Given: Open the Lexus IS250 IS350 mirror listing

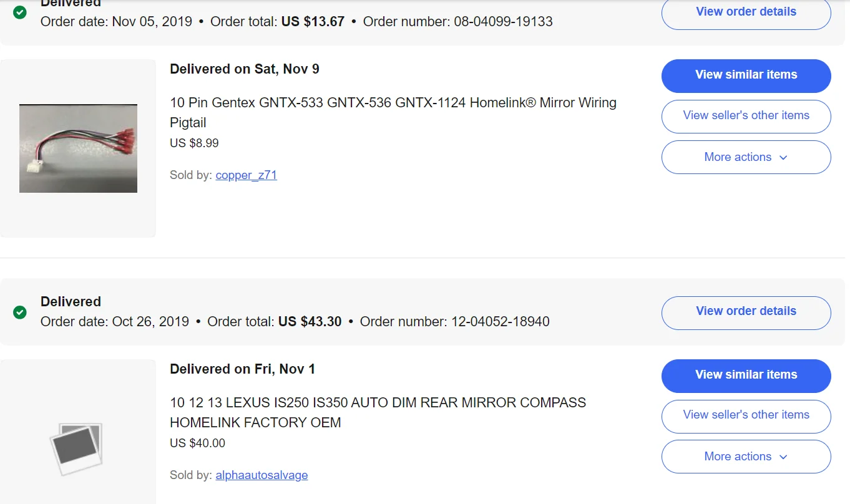Looking at the screenshot, I should coord(378,412).
